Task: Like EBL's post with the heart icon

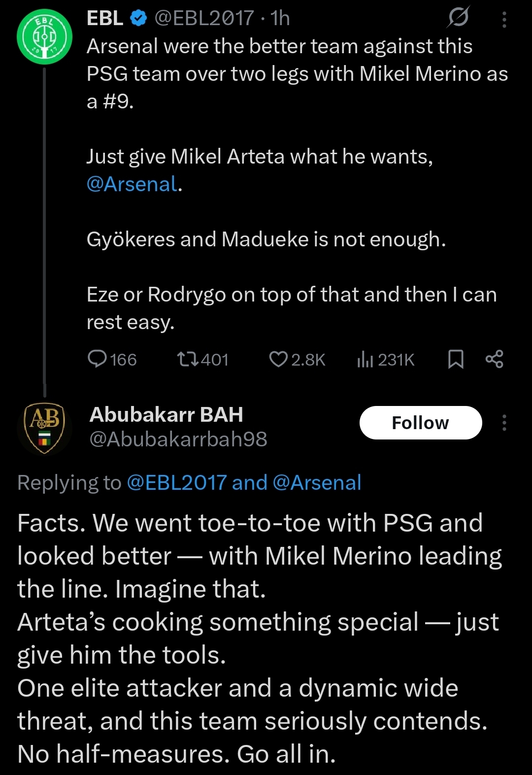Action: tap(278, 359)
